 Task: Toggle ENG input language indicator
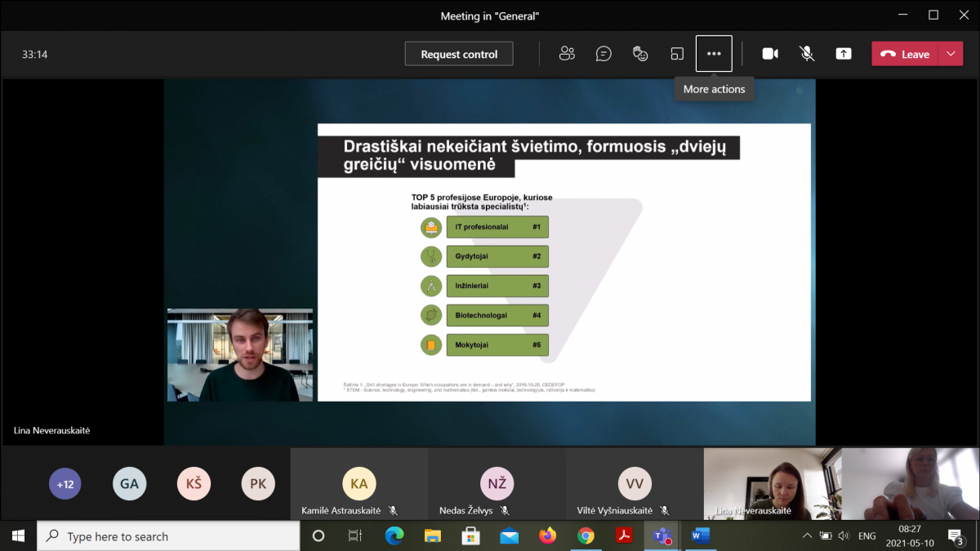coord(867,536)
